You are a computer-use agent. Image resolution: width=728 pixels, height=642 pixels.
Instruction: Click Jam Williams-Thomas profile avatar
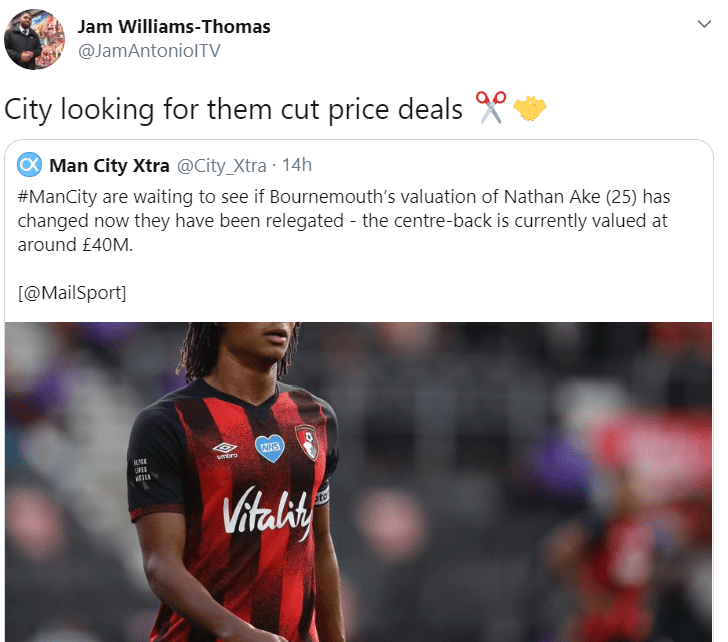[34, 39]
